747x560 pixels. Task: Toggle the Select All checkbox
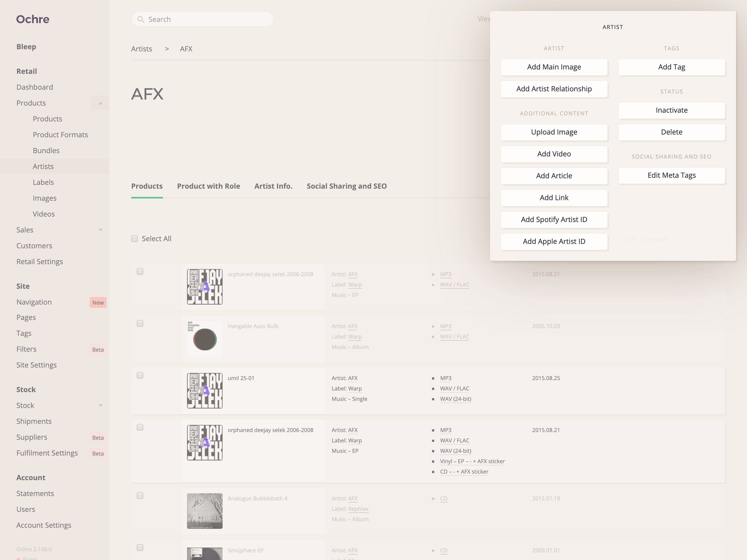click(135, 239)
